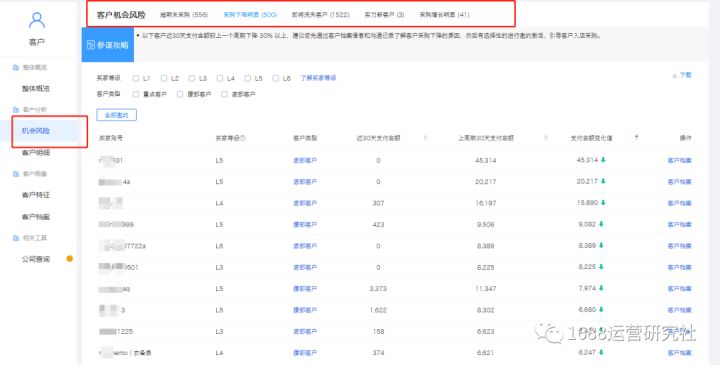The width and height of the screenshot is (720, 365).
Task: Tick the L1 buyer level checkbox
Action: pos(136,79)
